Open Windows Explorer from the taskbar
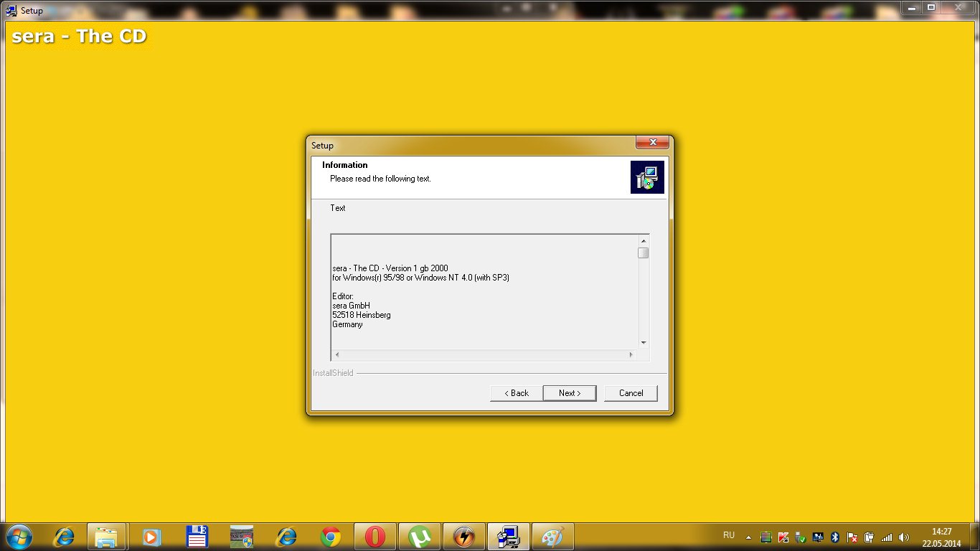 107,537
